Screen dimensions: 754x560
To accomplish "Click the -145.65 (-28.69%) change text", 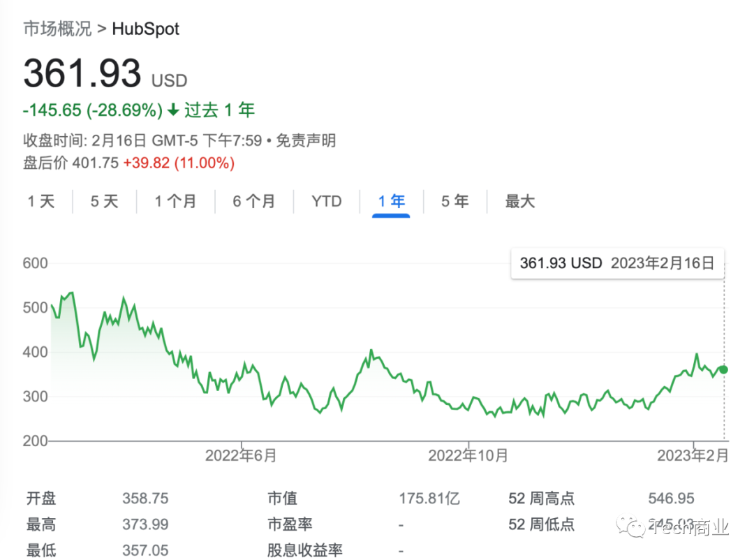I will pyautogui.click(x=93, y=110).
